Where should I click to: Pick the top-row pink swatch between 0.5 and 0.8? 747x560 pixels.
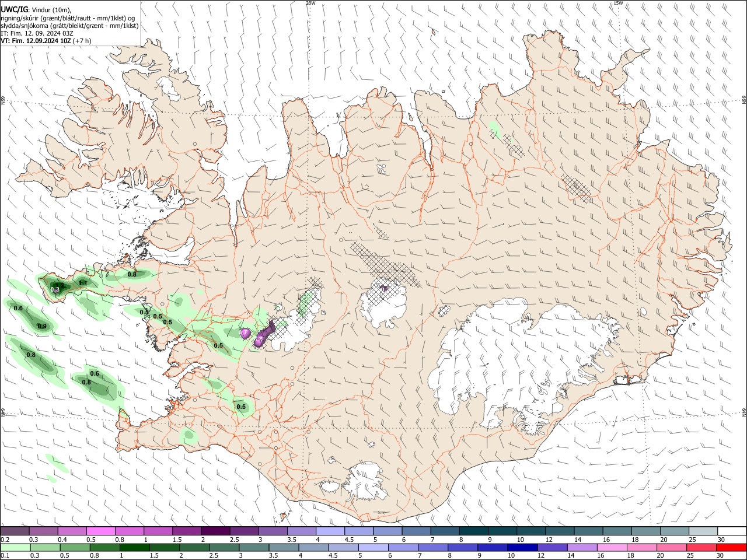(100, 531)
